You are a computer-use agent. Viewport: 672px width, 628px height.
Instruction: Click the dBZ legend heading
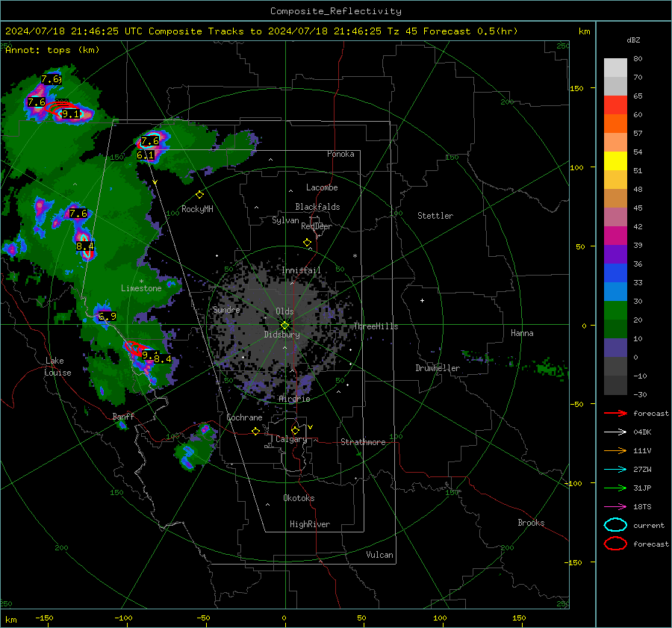(633, 40)
